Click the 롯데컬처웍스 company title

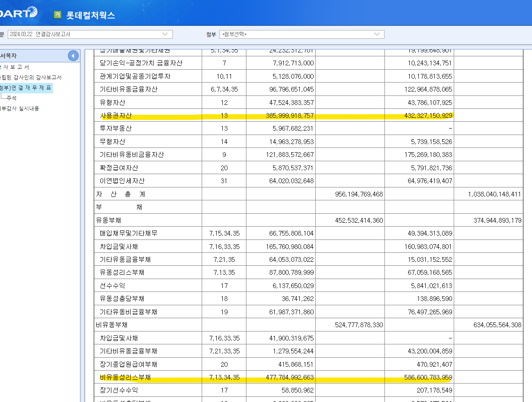[91, 15]
